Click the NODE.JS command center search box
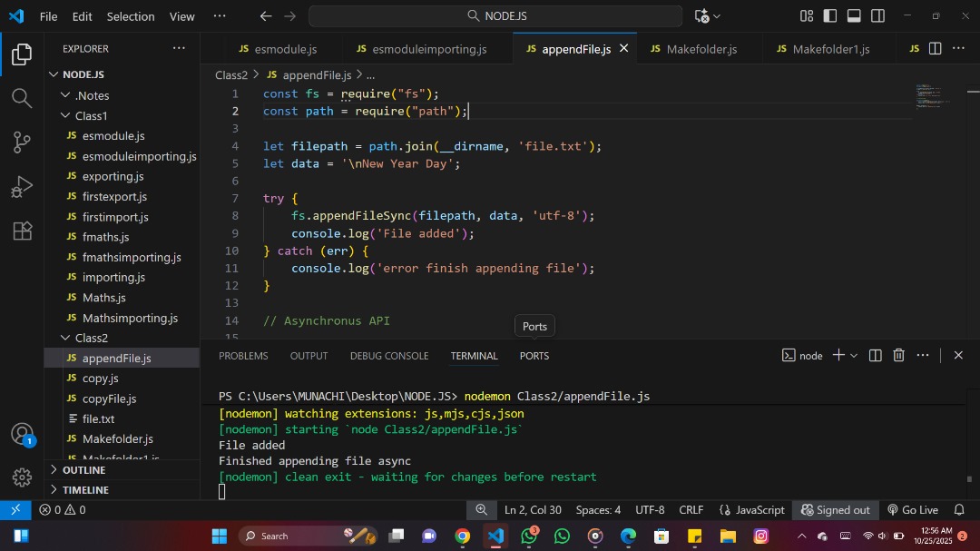 pyautogui.click(x=495, y=16)
